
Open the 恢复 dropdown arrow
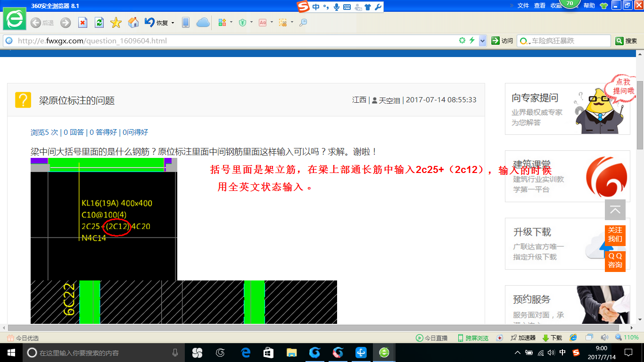click(173, 23)
